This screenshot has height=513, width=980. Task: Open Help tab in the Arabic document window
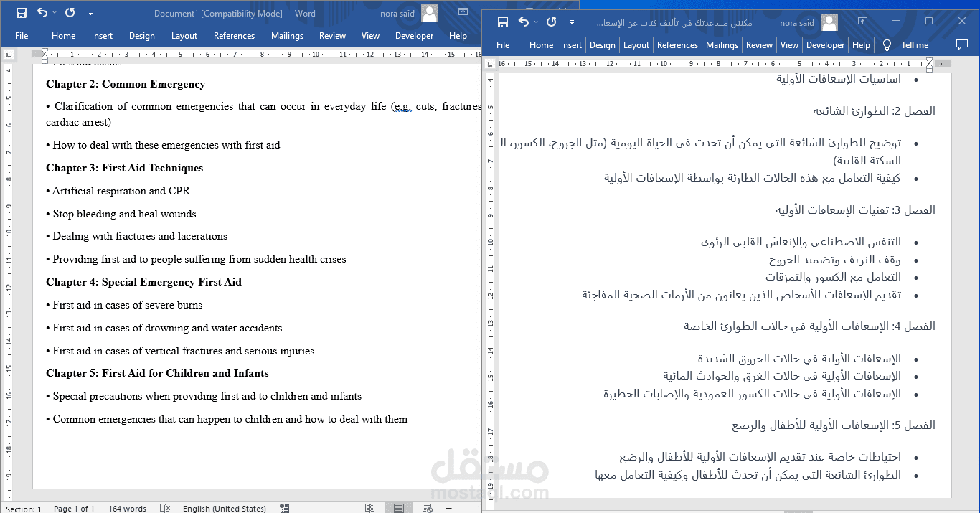[x=861, y=45]
